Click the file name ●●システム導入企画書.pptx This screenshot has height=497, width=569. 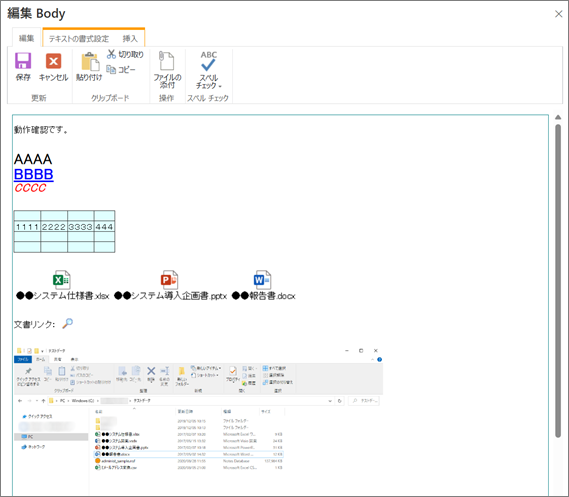point(170,296)
